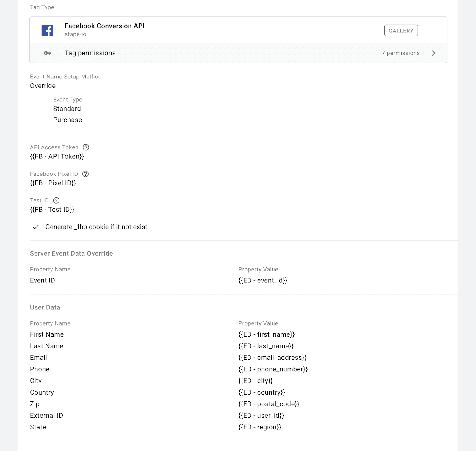
Task: Select the Server Event Data Override section header
Action: tap(71, 253)
